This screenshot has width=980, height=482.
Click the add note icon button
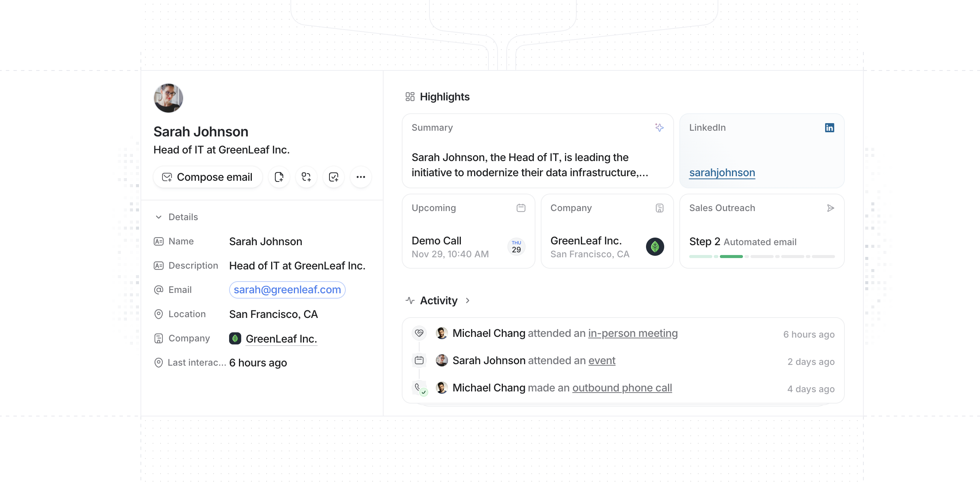279,177
